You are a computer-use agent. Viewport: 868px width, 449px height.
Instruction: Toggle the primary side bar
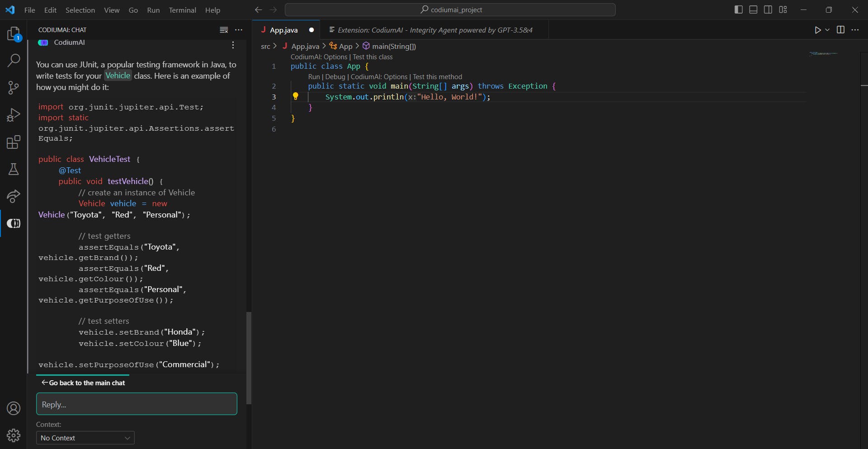[x=739, y=9]
